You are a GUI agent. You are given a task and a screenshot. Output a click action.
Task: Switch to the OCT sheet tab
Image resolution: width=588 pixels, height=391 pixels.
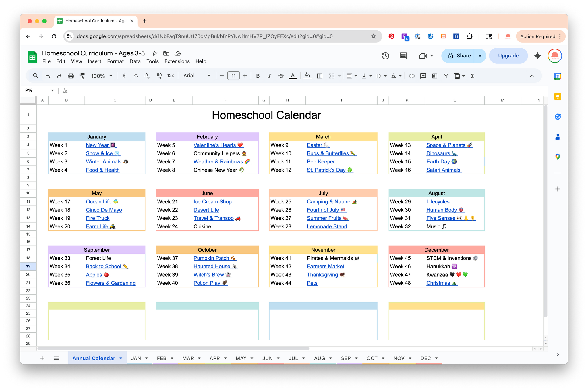tap(372, 358)
